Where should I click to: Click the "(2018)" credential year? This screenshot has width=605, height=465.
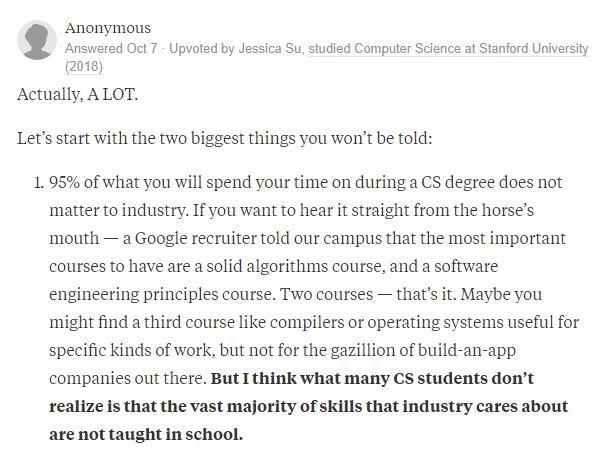point(84,66)
